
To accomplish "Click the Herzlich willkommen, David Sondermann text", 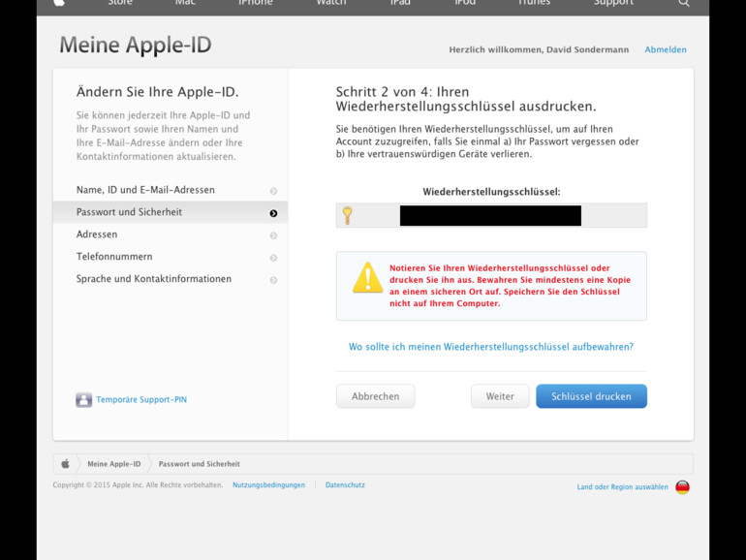I will pos(539,49).
